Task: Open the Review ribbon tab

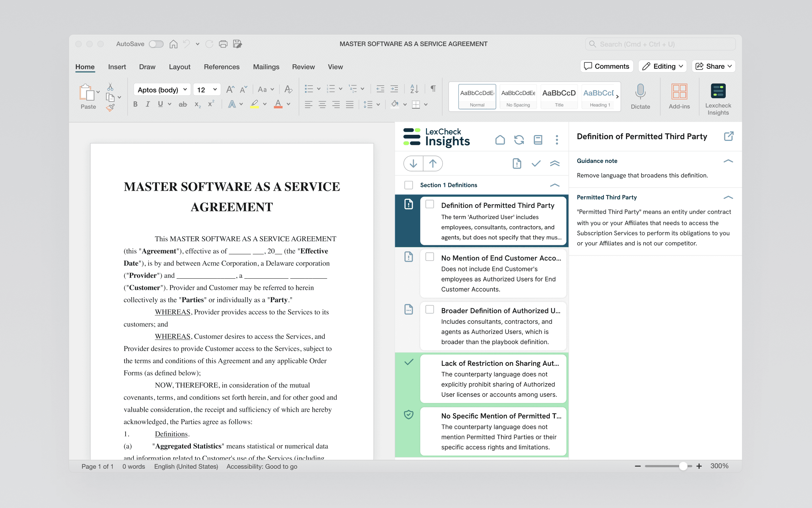Action: click(303, 67)
